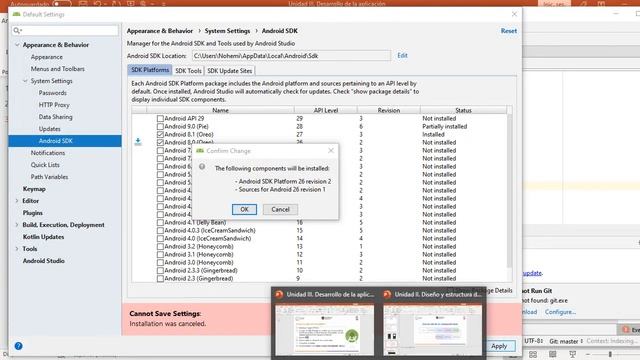Collapse the Appearance & Behavior section arrow
The width and height of the screenshot is (640, 360).
pos(17,45)
